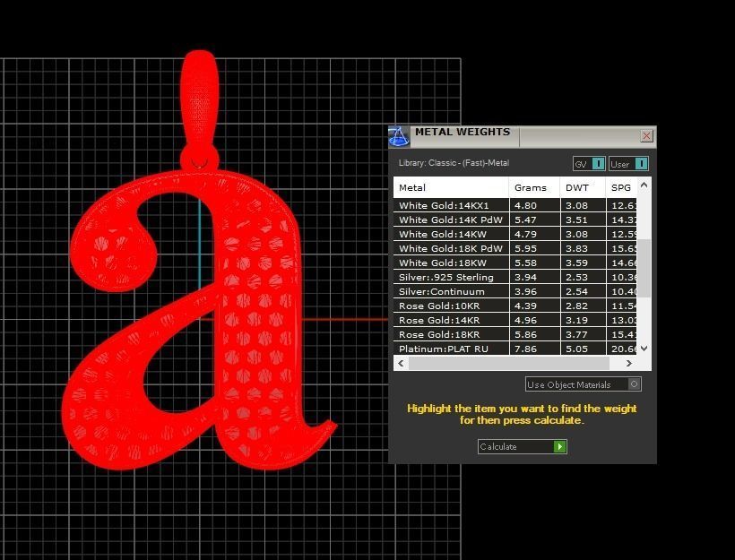The height and width of the screenshot is (560, 735).
Task: Click the Metal Weights cone logo icon
Action: point(399,136)
